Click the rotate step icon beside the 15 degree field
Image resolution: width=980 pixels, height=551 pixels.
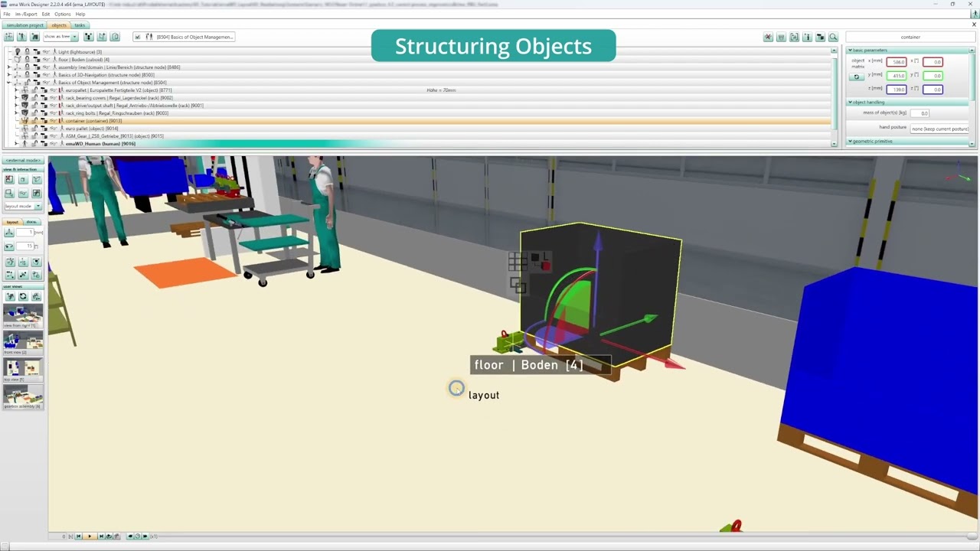9,246
